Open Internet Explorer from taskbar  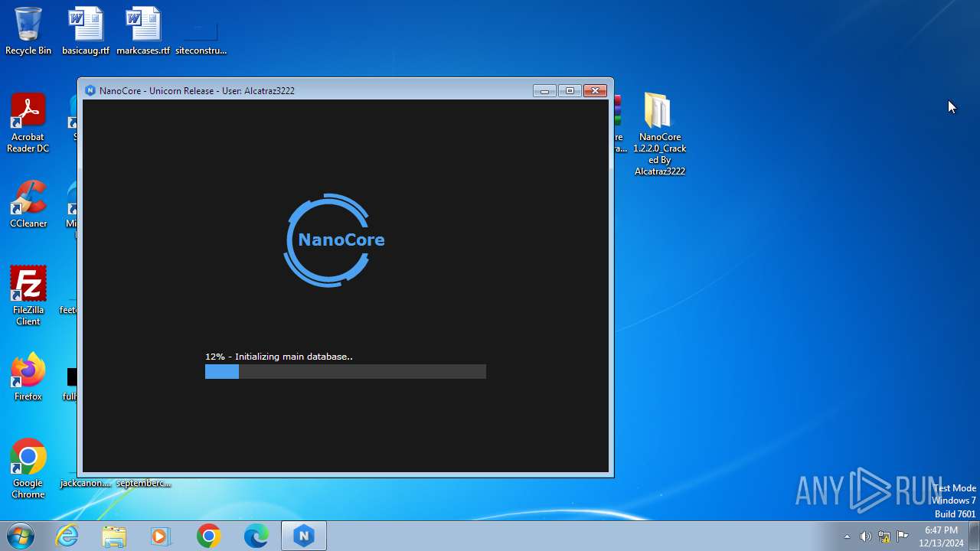(67, 536)
